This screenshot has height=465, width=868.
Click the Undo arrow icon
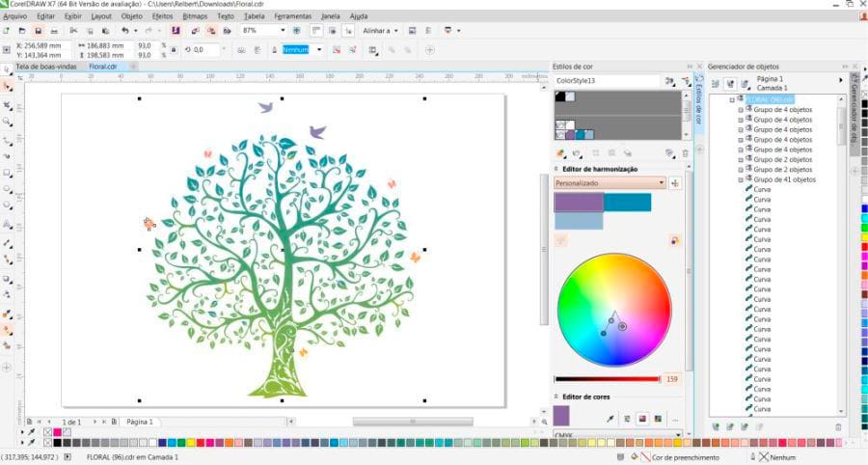click(125, 31)
